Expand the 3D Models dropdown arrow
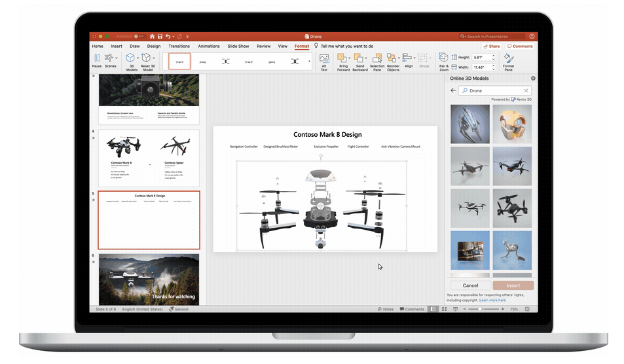Screen dimensions: 624x364 [x=138, y=58]
